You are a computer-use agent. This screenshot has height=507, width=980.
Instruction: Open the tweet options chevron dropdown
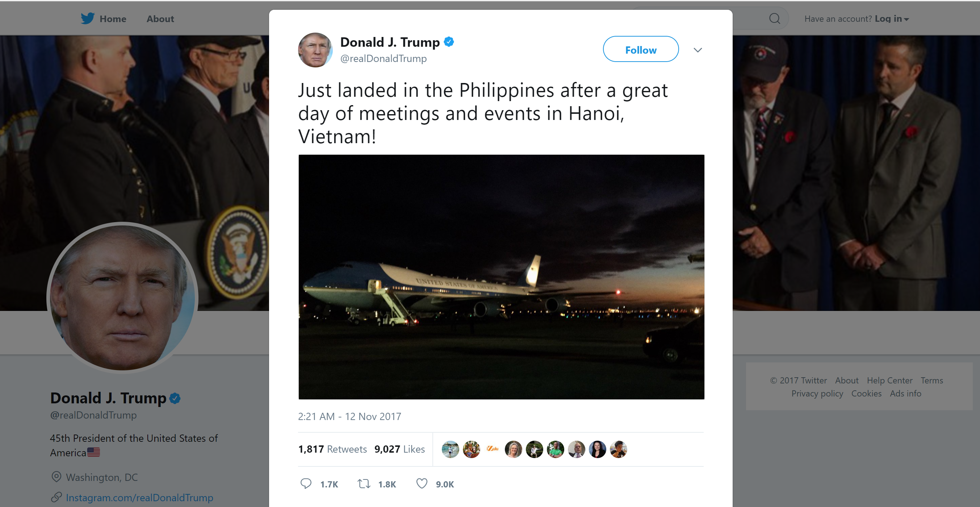click(698, 50)
